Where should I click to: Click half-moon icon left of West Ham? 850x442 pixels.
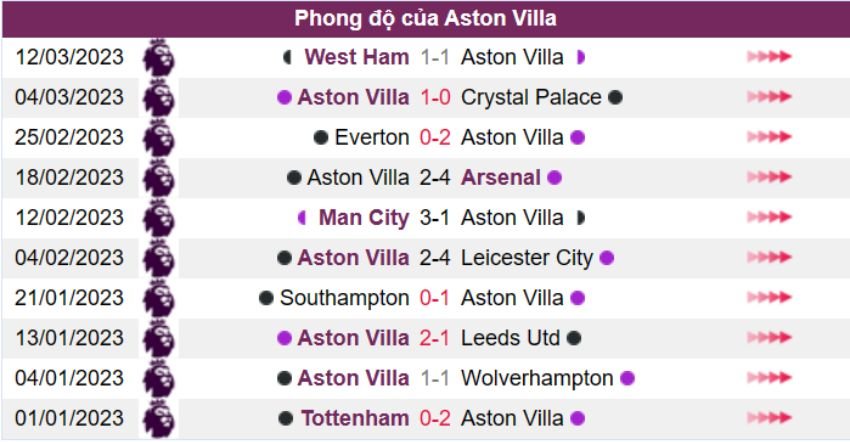pos(288,58)
